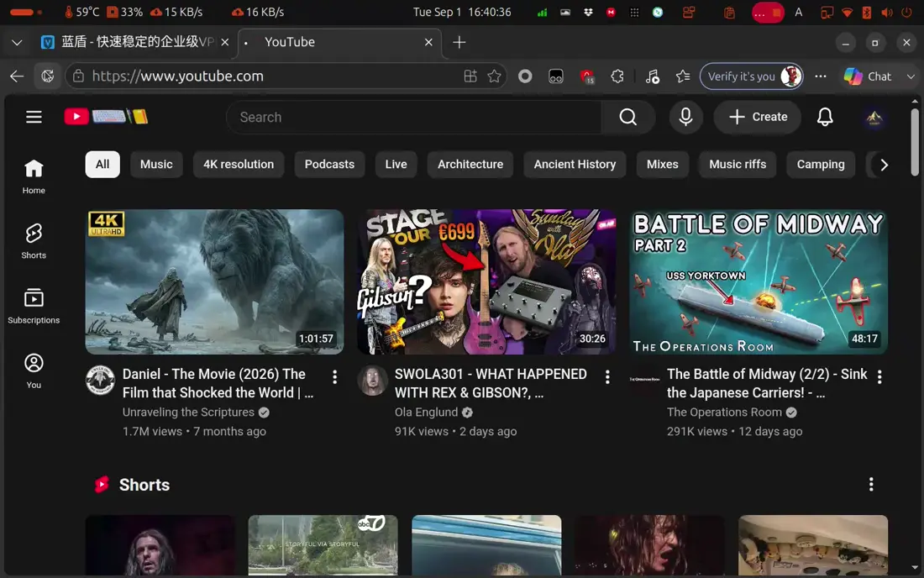Click the page vertical scrollbar

coord(915,141)
